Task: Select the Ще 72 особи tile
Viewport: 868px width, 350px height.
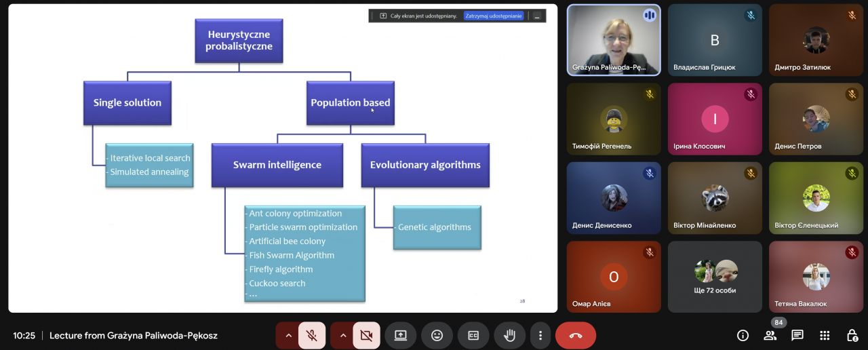Action: tap(715, 277)
